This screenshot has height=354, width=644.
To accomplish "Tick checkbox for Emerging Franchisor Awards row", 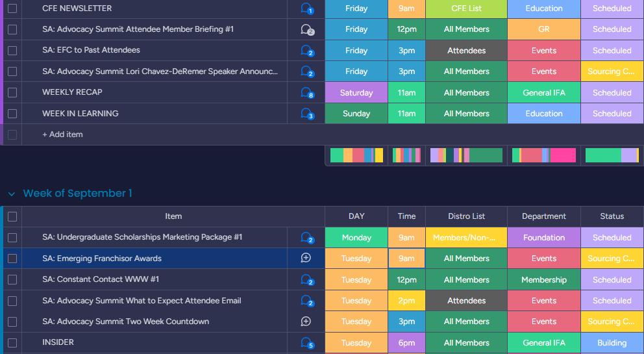I will (12, 259).
